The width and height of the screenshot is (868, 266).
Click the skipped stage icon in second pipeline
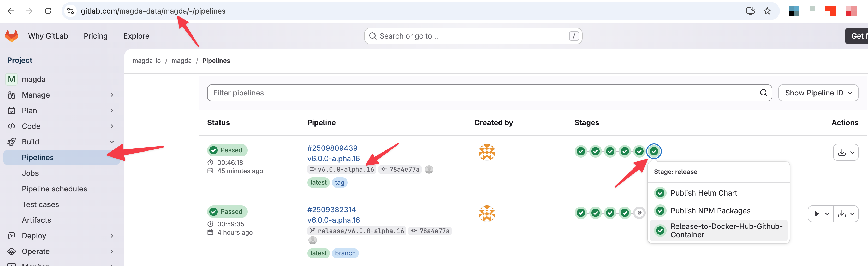(639, 213)
